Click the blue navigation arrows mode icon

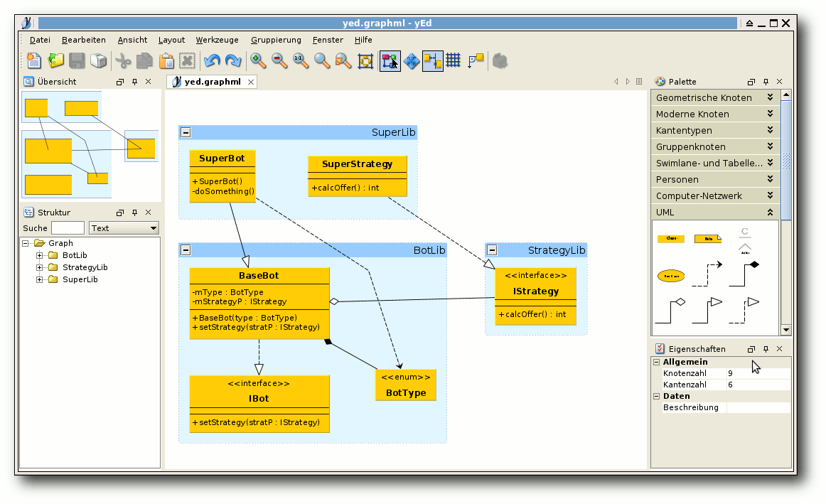[x=412, y=61]
